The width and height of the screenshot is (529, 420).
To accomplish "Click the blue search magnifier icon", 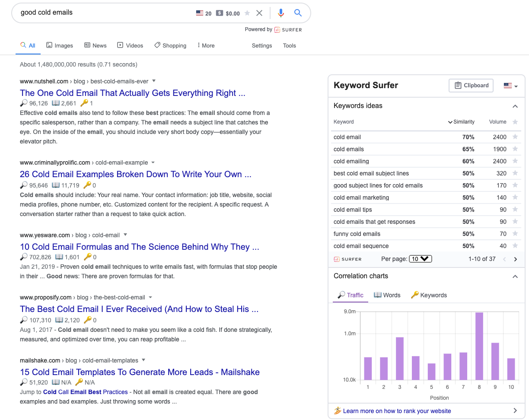I will click(x=298, y=13).
